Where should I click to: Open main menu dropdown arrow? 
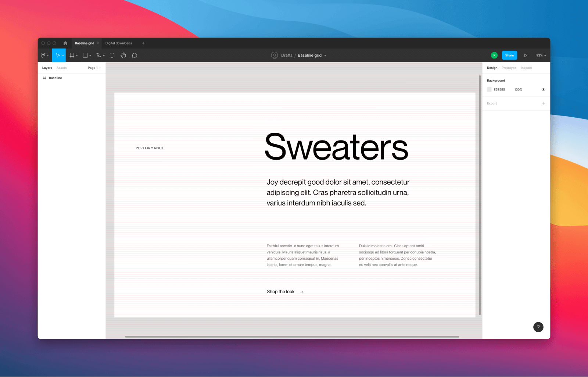click(48, 56)
